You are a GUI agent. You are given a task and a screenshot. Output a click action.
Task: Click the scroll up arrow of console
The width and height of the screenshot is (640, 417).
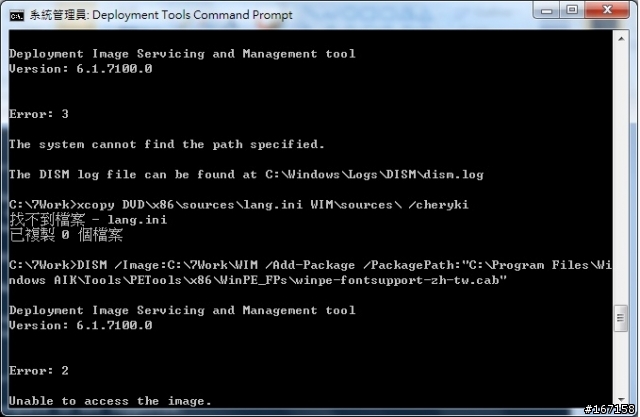(x=621, y=39)
